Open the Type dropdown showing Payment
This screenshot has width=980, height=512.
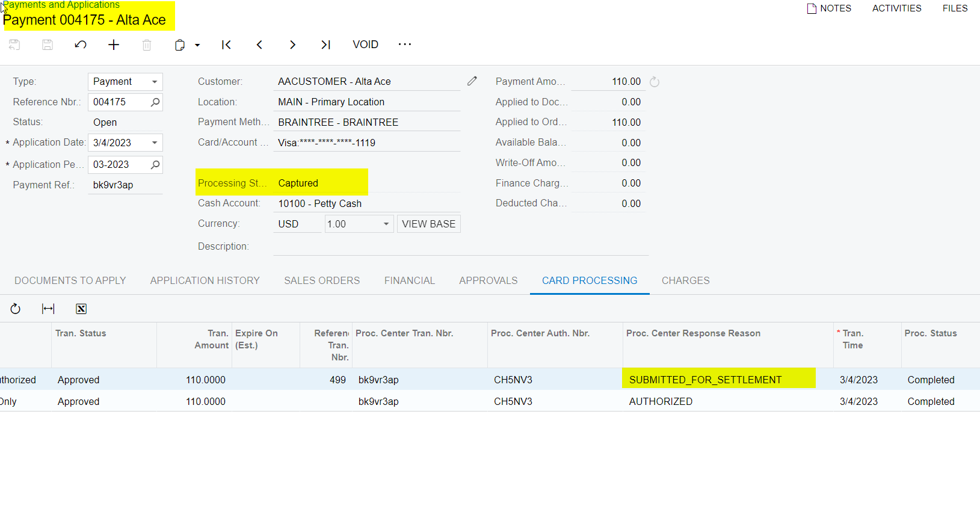[x=155, y=82]
